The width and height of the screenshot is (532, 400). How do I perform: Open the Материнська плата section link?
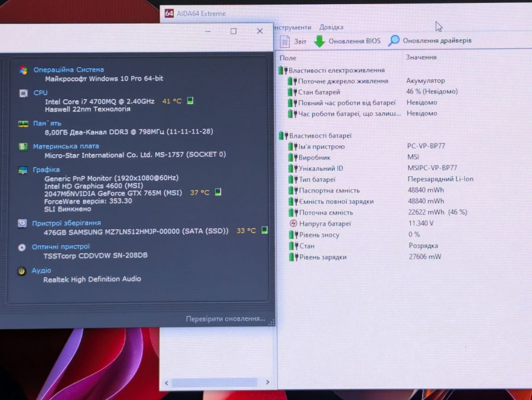coord(66,146)
